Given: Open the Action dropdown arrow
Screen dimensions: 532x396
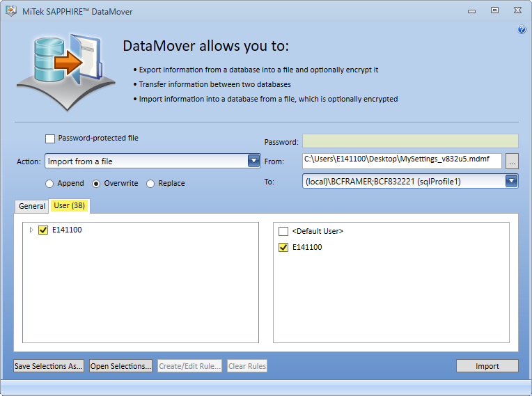Looking at the screenshot, I should (x=253, y=161).
